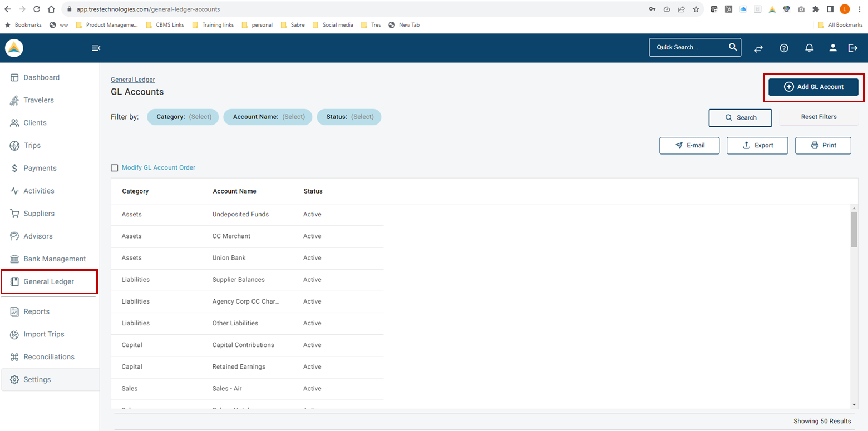Open the Category filter selector
The image size is (868, 431).
[x=183, y=117]
